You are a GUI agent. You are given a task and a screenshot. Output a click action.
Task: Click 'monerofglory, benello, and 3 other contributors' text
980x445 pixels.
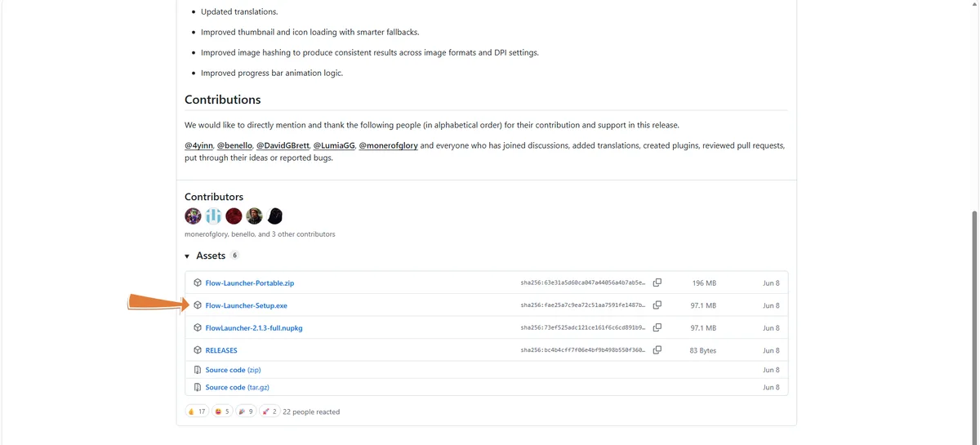point(260,234)
